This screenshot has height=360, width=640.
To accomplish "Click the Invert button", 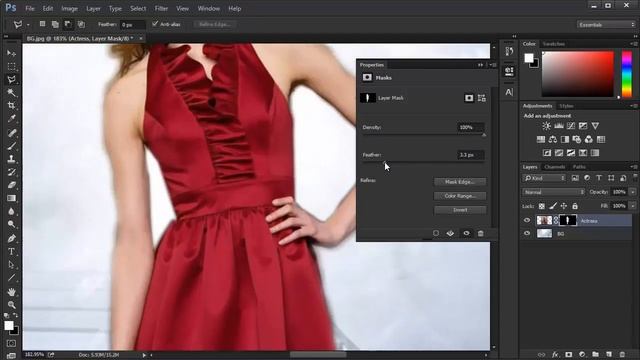I will tap(460, 210).
